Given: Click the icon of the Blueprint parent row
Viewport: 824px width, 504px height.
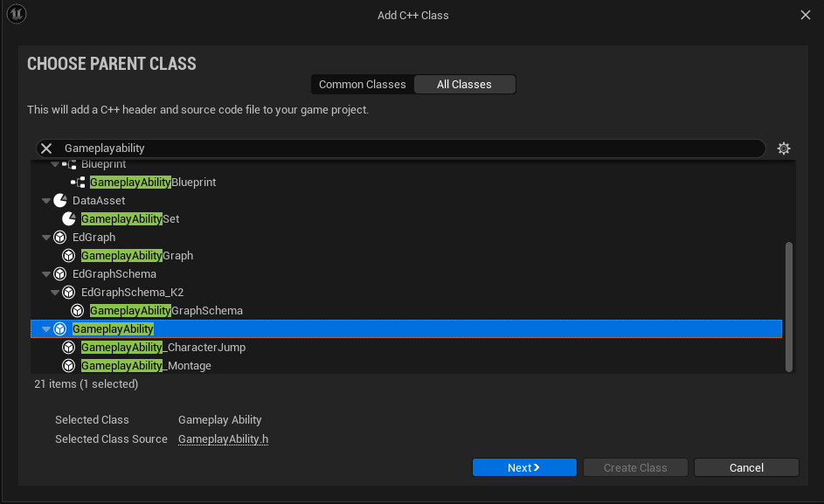Looking at the screenshot, I should (69, 164).
